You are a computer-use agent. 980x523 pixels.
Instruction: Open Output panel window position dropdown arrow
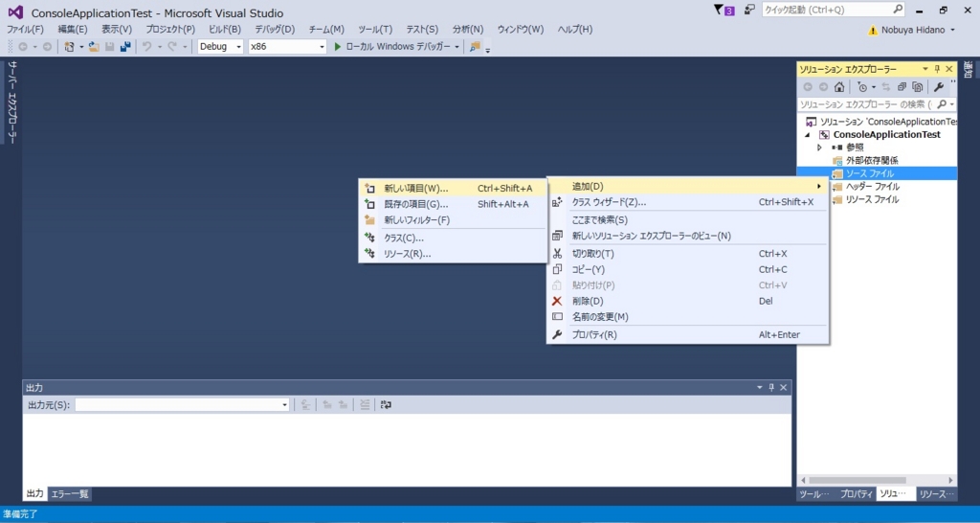(759, 388)
